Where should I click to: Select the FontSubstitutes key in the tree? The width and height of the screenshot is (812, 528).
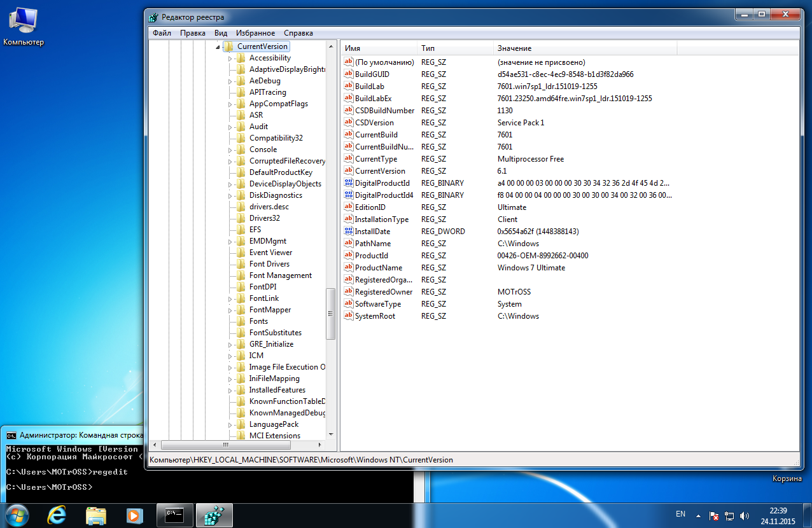coord(275,333)
